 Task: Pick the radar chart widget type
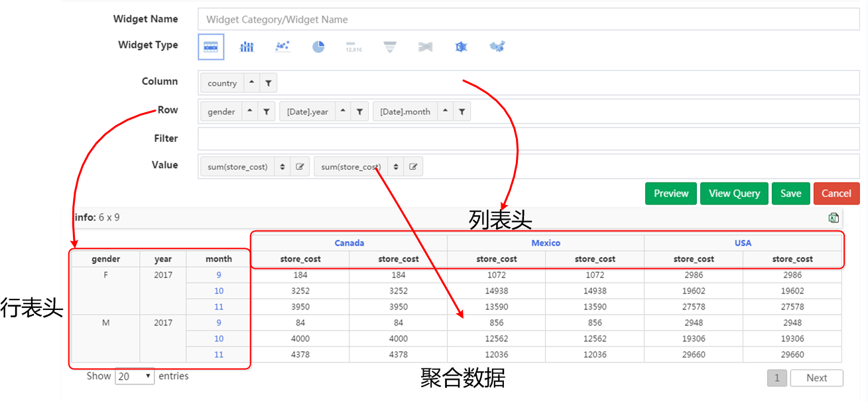pos(462,46)
